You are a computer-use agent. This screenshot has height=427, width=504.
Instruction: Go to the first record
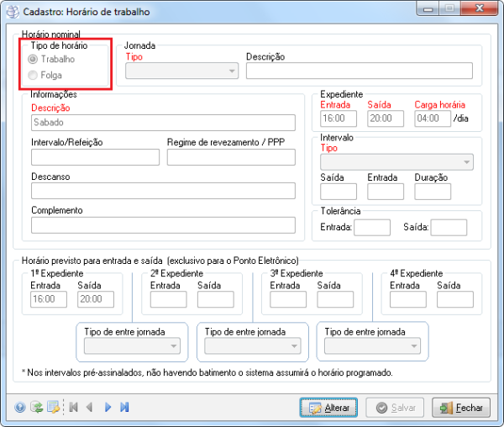pyautogui.click(x=73, y=408)
